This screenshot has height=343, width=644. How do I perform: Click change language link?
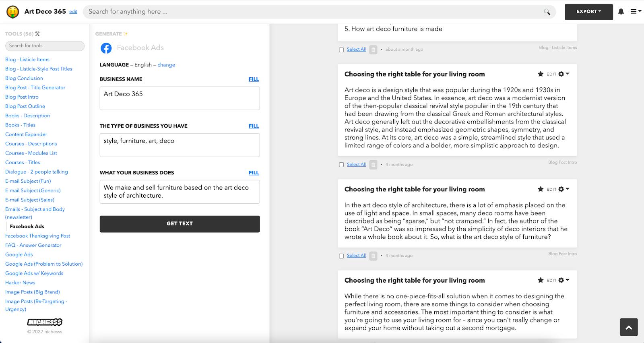coord(166,65)
